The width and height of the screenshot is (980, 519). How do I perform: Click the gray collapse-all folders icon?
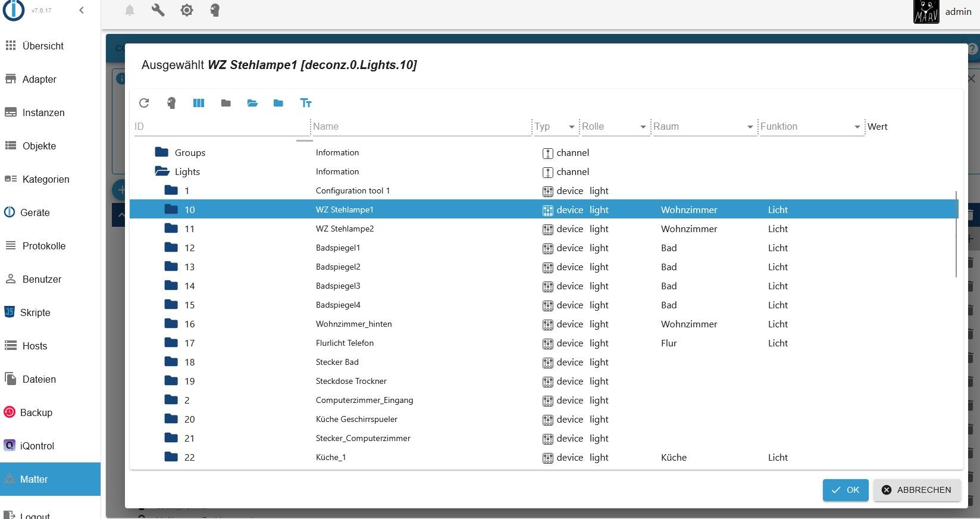(226, 103)
